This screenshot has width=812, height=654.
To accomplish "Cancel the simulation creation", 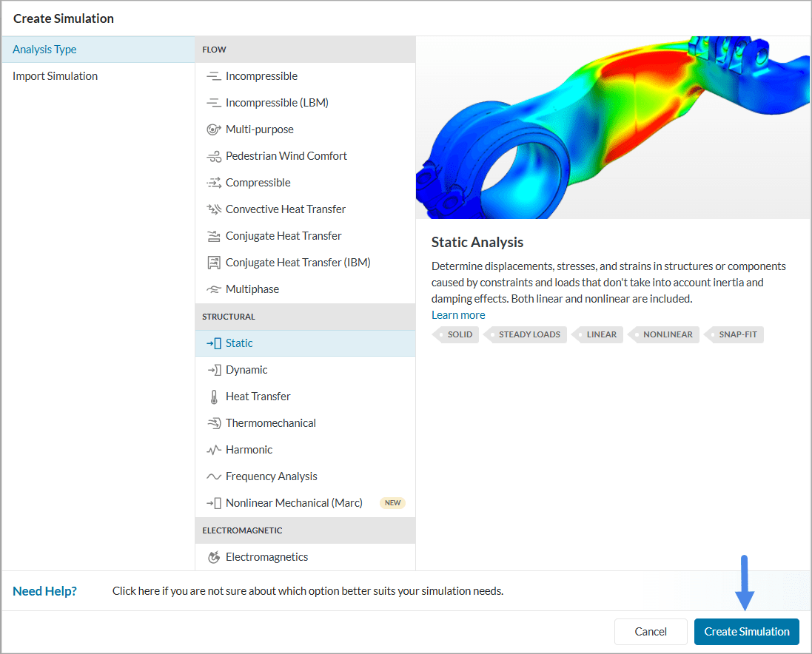I will coord(650,632).
